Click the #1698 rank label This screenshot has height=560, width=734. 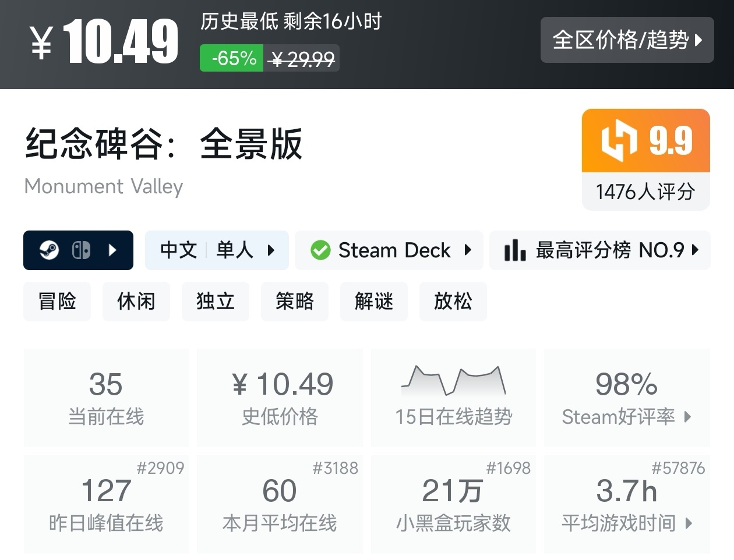point(508,468)
